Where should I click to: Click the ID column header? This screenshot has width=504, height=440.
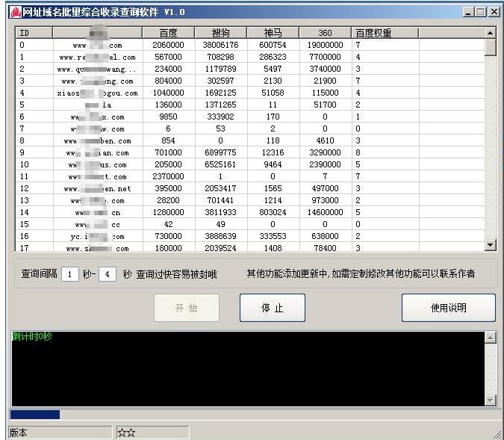[x=34, y=33]
